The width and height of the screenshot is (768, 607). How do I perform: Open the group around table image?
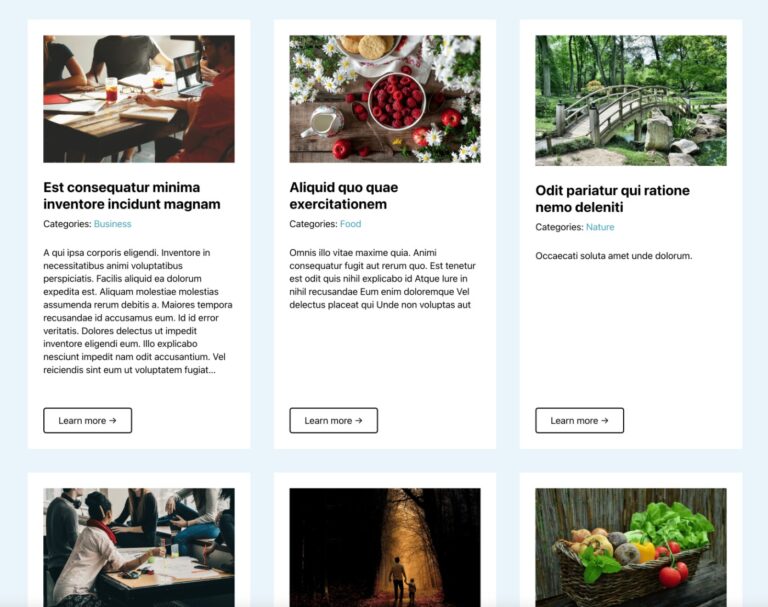pyautogui.click(x=139, y=547)
